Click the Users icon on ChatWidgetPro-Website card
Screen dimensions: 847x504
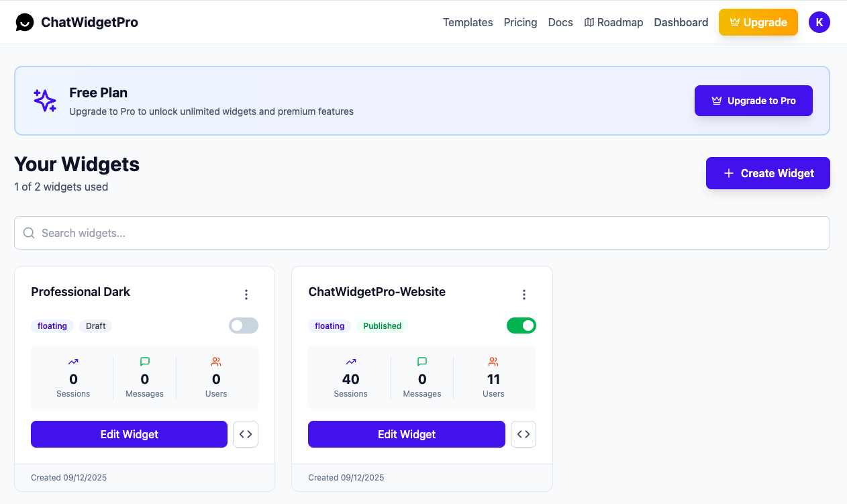tap(493, 362)
